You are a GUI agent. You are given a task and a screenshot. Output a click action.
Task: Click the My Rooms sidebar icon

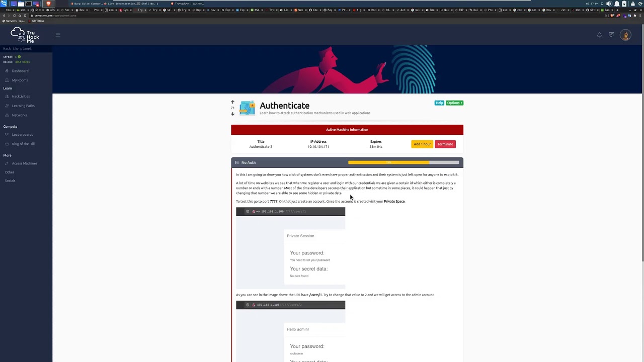tap(7, 80)
